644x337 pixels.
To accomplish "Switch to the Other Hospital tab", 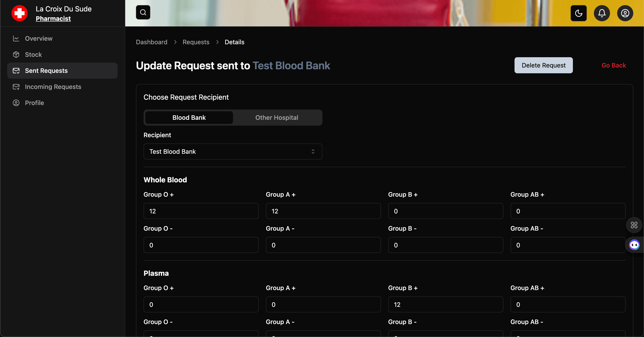I will click(x=277, y=117).
